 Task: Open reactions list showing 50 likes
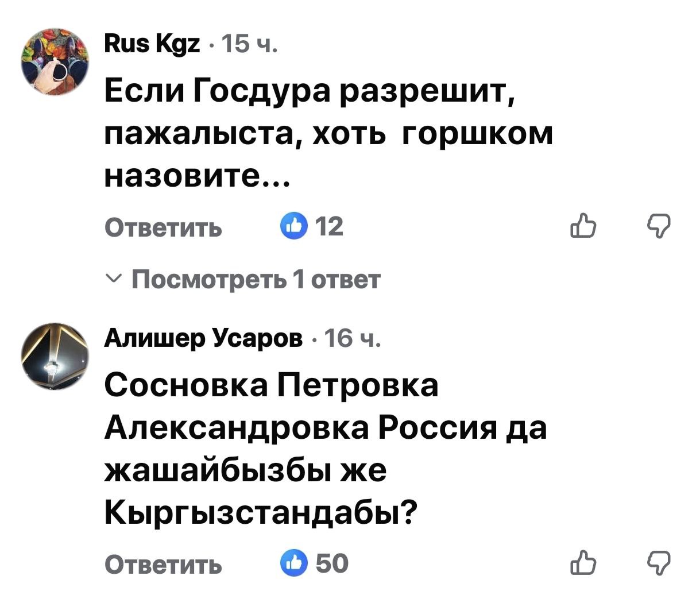[332, 563]
